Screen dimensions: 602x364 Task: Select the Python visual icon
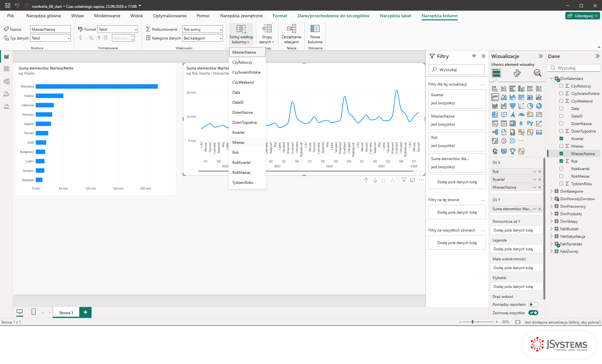530,123
